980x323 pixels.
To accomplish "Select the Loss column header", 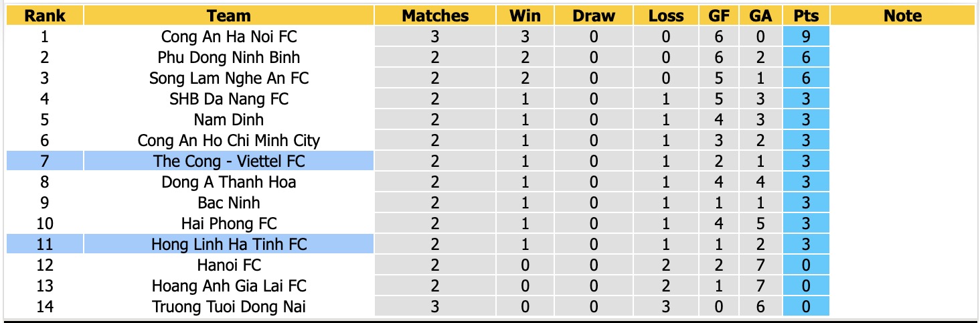I will (666, 15).
